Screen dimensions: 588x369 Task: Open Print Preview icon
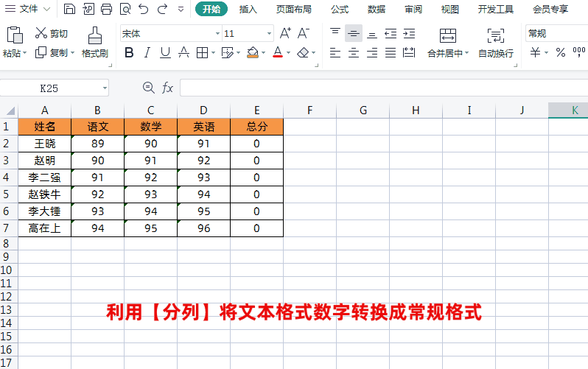125,9
